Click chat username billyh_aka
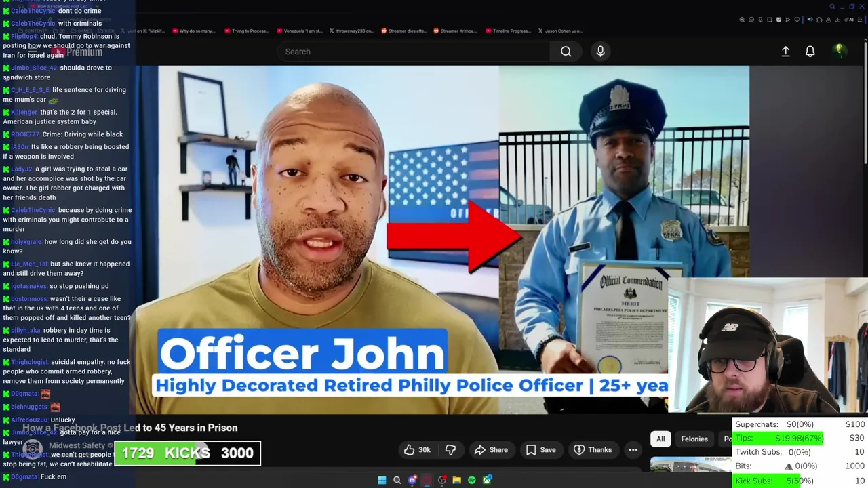This screenshot has width=868, height=488. (26, 330)
